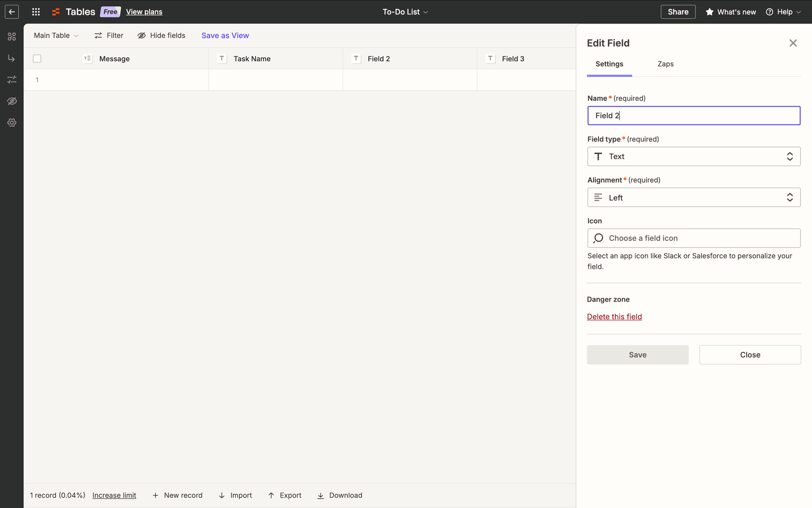
Task: Click the Message column type icon
Action: (88, 58)
